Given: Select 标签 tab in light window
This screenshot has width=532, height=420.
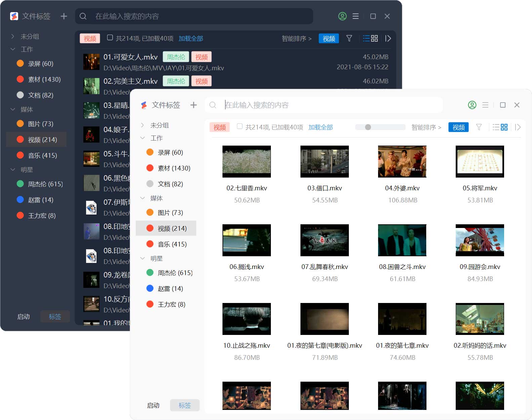Looking at the screenshot, I should [x=185, y=405].
